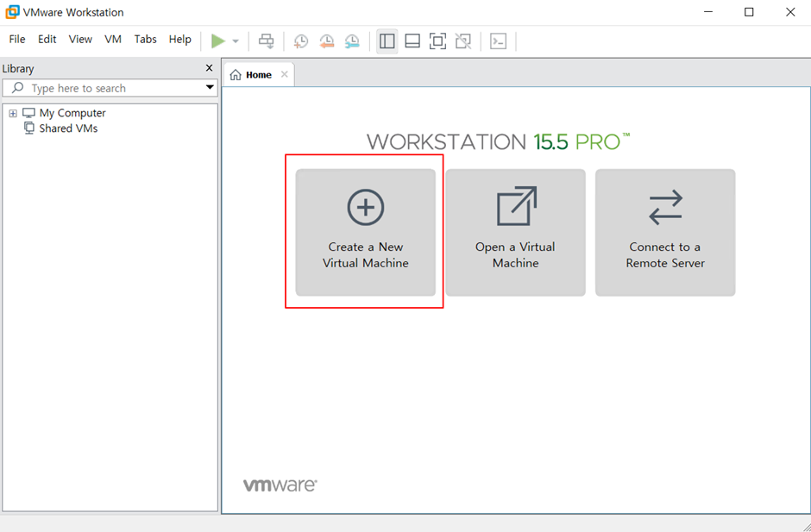
Task: Click the Unity mode icon
Action: [463, 41]
